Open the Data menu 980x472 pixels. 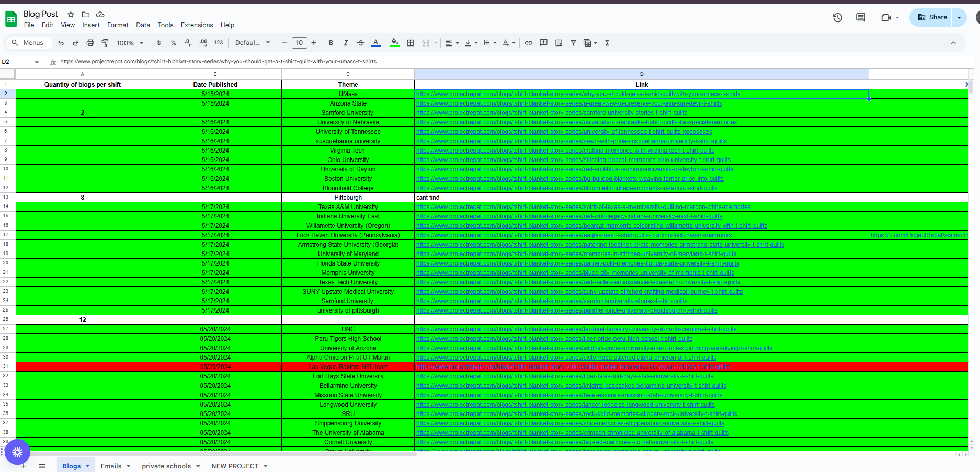tap(143, 25)
